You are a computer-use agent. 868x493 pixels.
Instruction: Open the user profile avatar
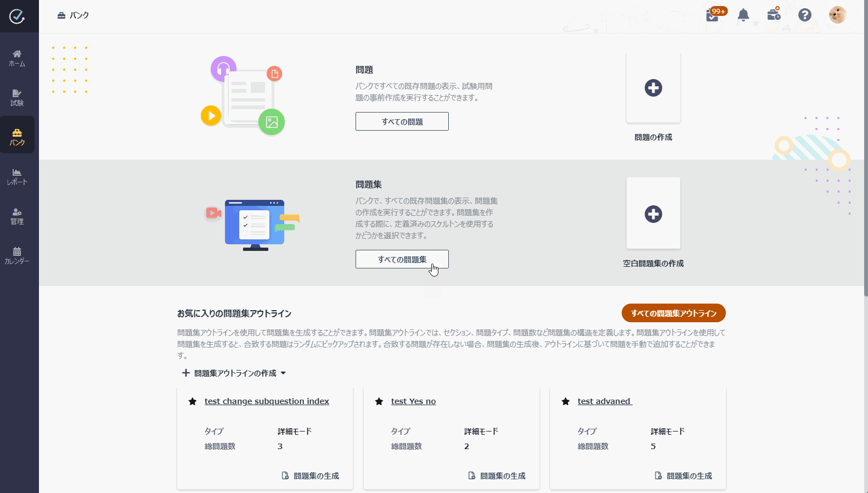point(837,15)
